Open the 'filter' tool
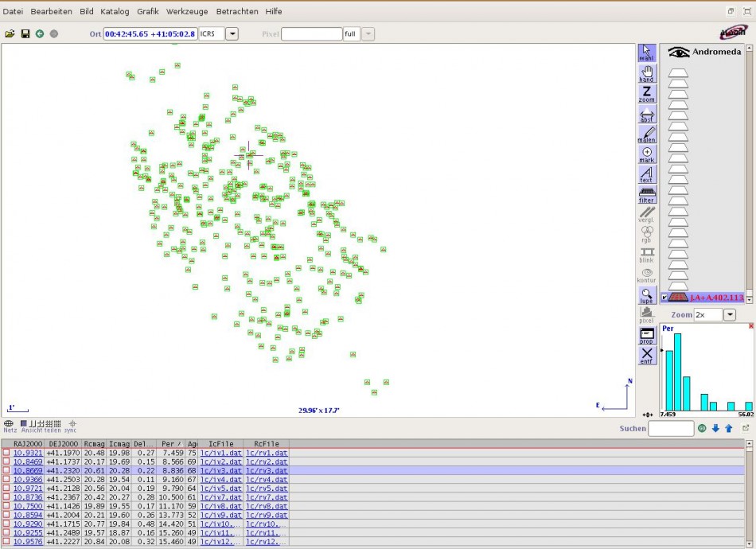This screenshot has height=549, width=756. pyautogui.click(x=646, y=195)
